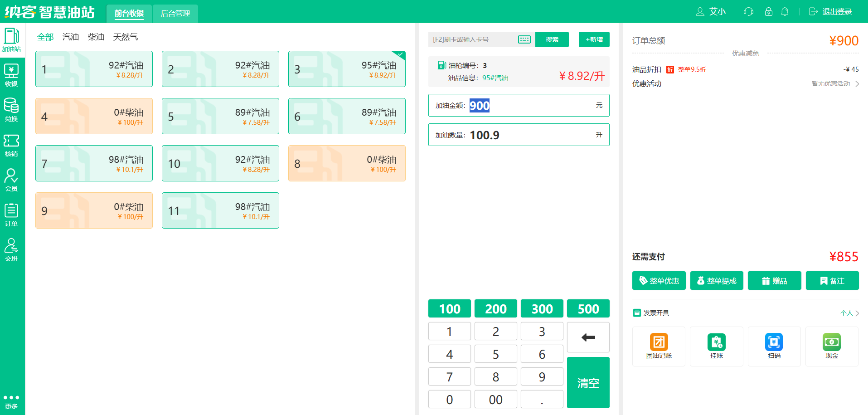Open the 更多 more menu
Screen dimensions: 868x415
(11, 401)
